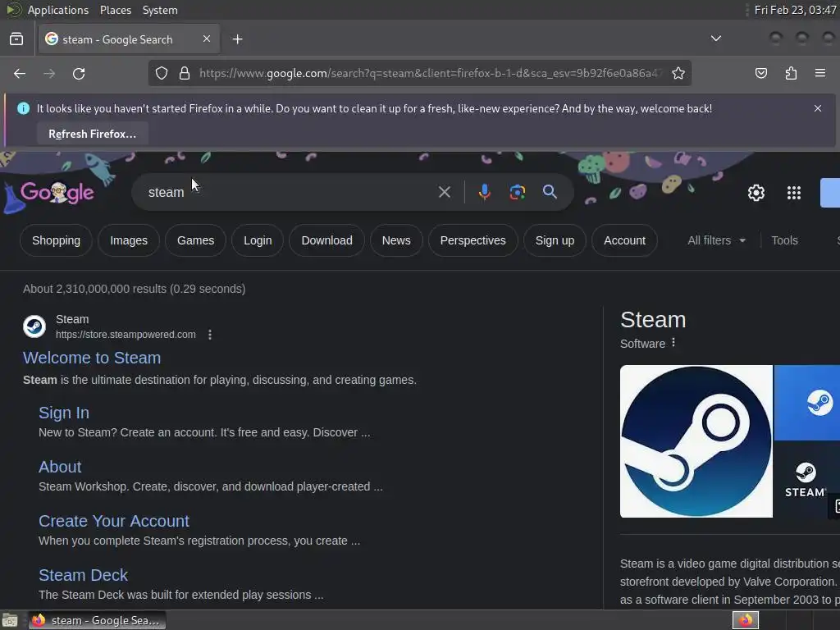
Task: Search by image using Google Lens icon
Action: click(x=517, y=192)
